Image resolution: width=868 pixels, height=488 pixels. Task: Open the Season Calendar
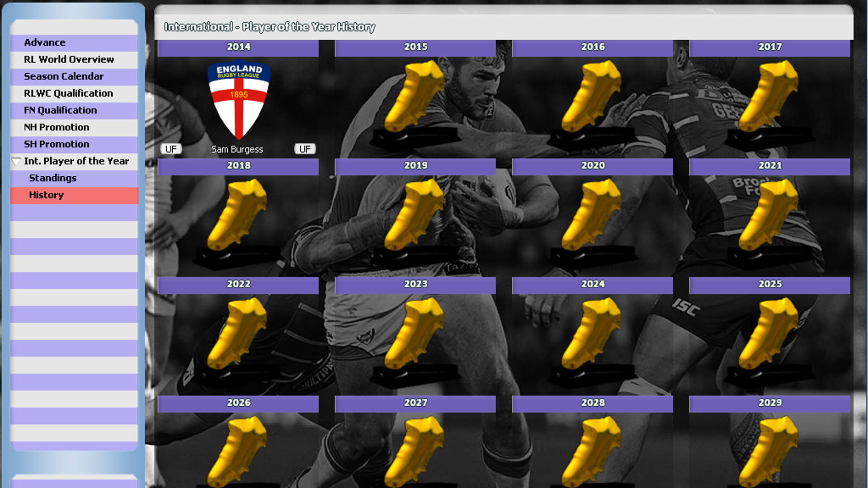click(x=74, y=76)
